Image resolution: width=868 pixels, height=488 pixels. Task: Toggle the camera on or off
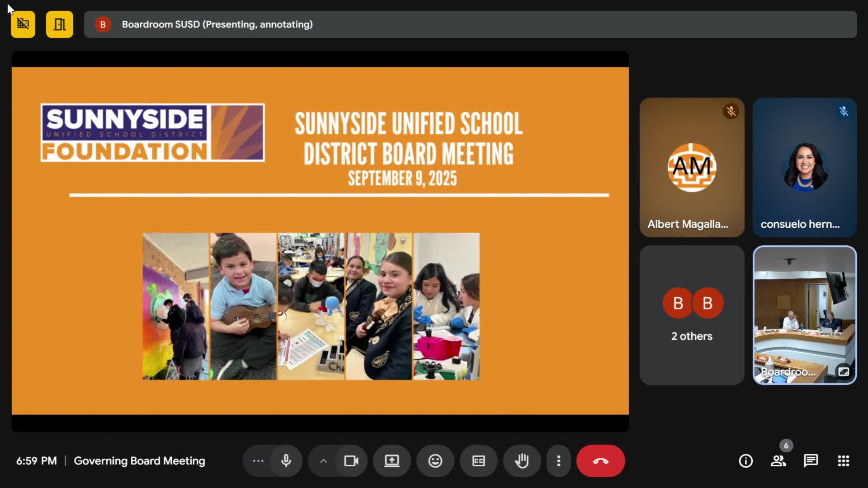(x=351, y=461)
